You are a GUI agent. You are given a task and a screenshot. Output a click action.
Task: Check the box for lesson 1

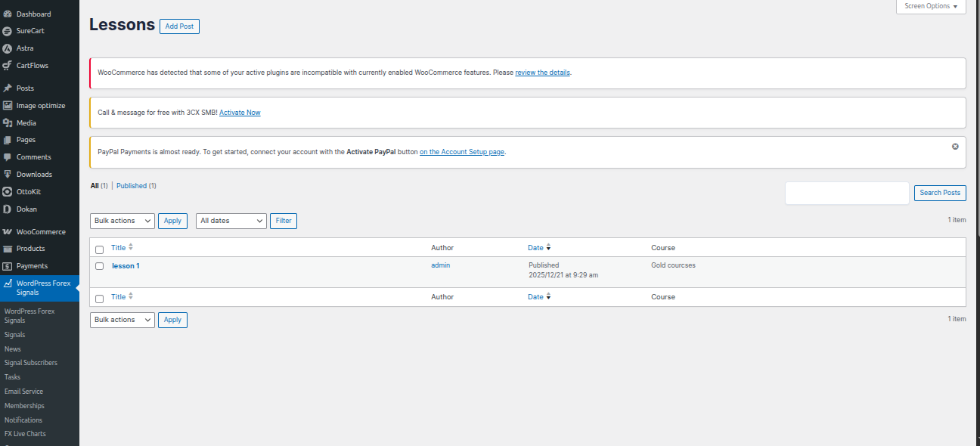(x=99, y=266)
